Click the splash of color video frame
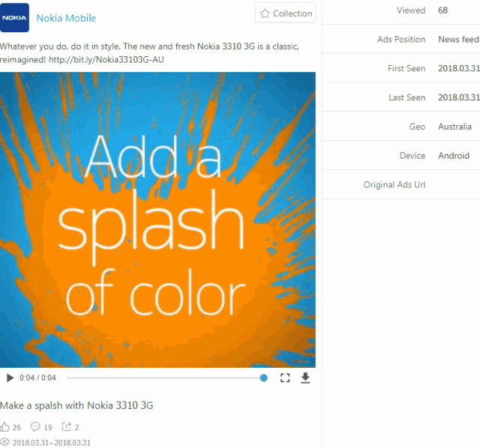Screen dimensions: 480x448 157,220
